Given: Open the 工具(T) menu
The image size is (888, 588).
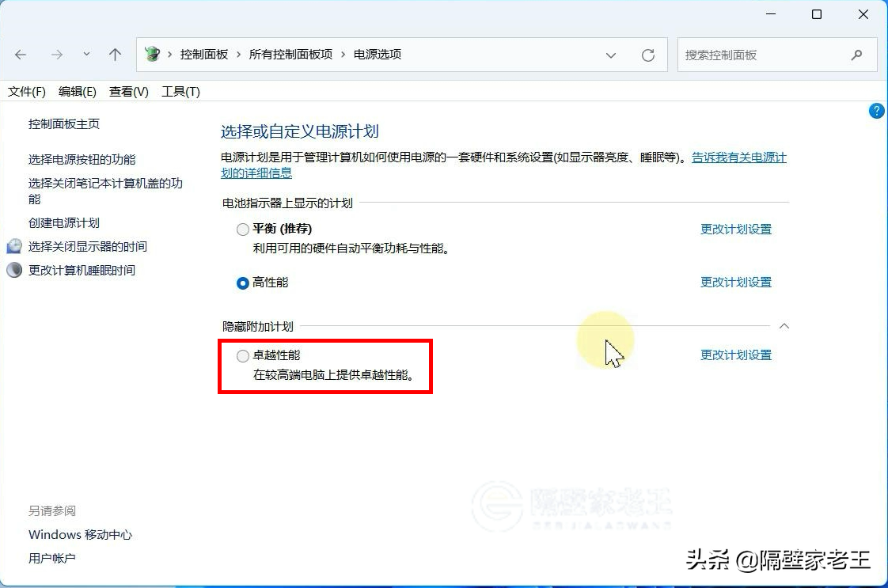Looking at the screenshot, I should point(180,91).
